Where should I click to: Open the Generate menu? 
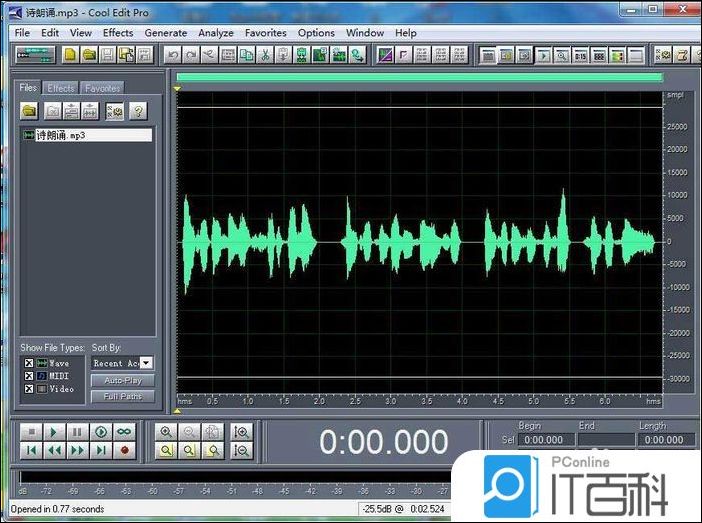tap(166, 33)
